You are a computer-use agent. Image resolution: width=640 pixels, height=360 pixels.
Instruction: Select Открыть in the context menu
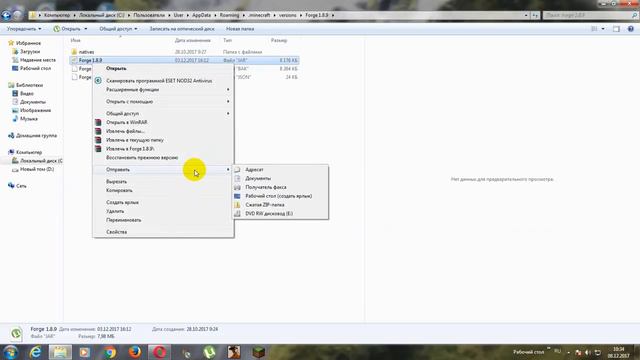[x=116, y=69]
